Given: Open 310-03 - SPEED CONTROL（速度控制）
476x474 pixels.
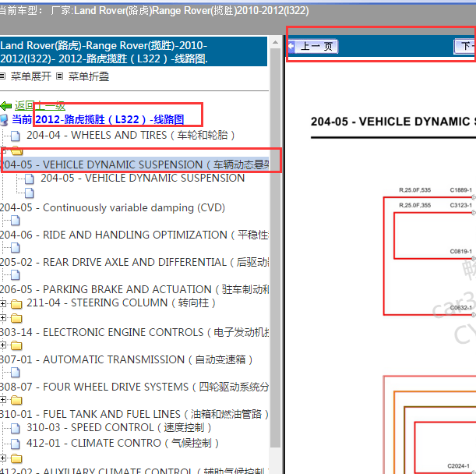Looking at the screenshot, I should (118, 427).
